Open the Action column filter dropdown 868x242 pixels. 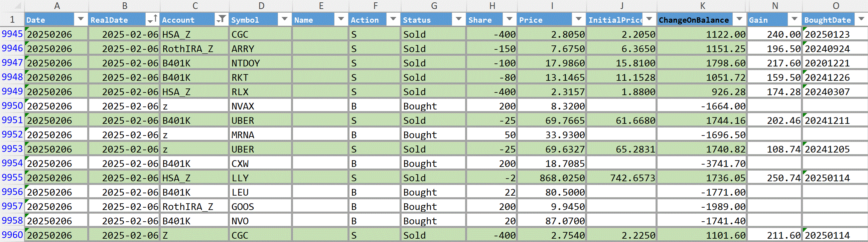393,19
